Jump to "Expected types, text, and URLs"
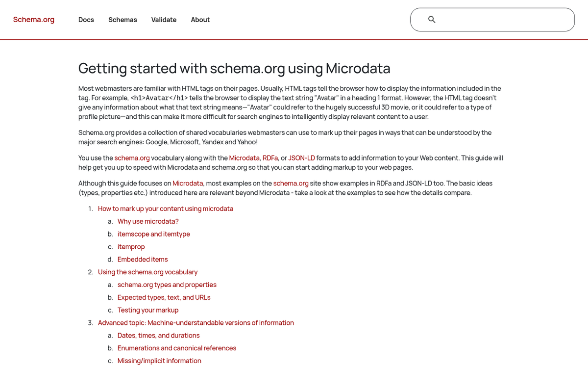 pos(164,297)
